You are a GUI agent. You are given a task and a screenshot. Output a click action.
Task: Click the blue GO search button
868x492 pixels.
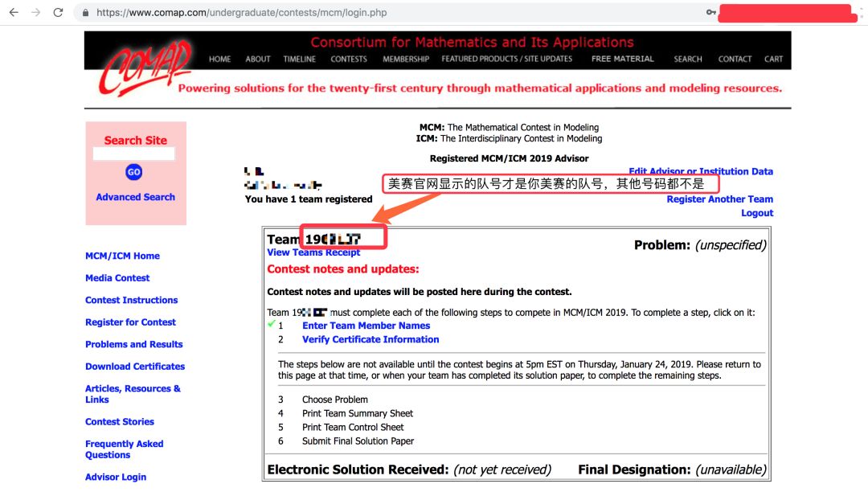[x=134, y=172]
